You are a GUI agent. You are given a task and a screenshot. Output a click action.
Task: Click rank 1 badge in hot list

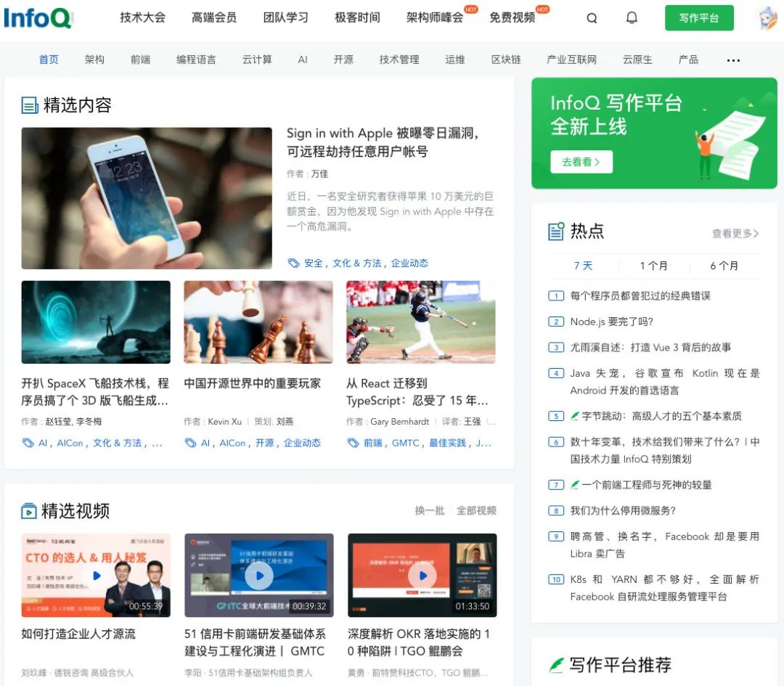(556, 296)
